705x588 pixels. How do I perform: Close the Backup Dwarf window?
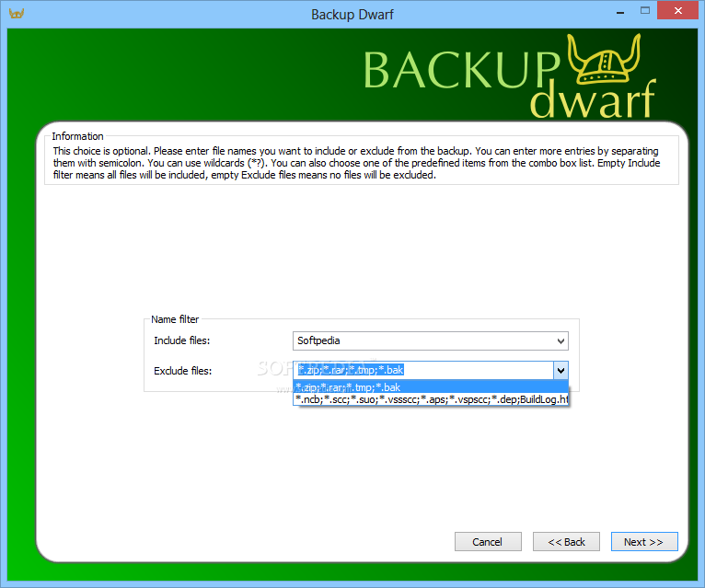(x=678, y=11)
